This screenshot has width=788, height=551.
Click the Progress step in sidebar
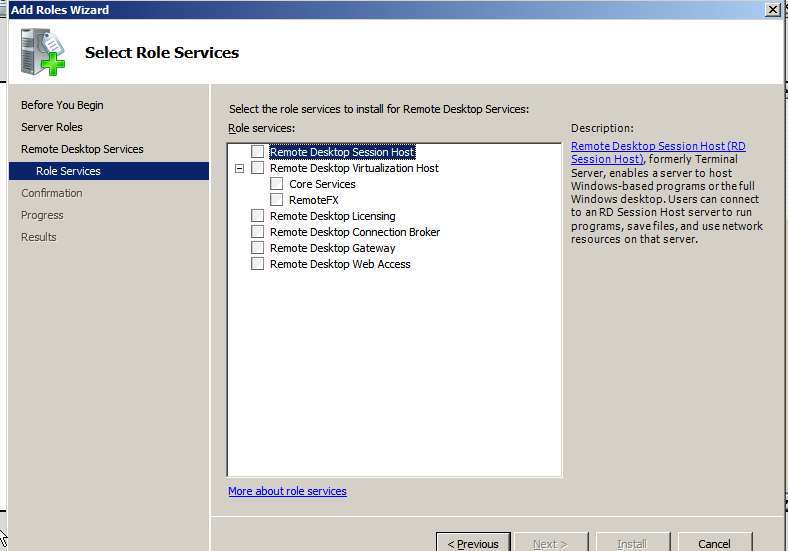click(42, 215)
